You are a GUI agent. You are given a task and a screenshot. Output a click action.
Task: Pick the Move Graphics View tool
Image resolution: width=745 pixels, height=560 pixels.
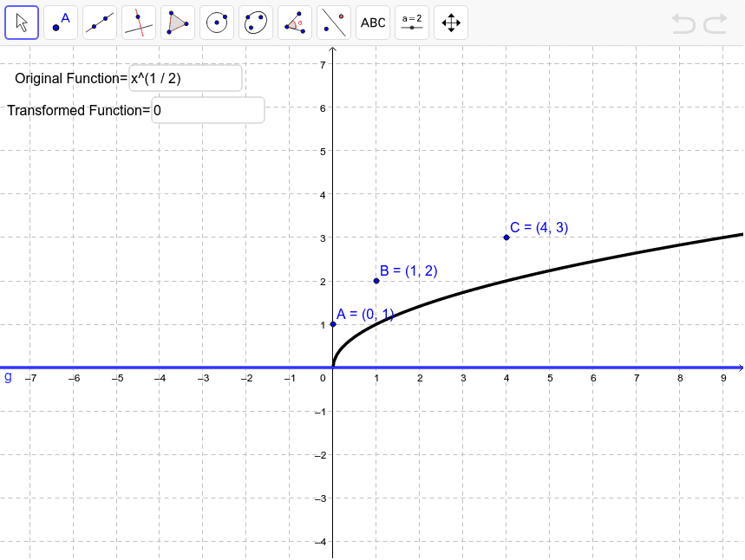450,23
